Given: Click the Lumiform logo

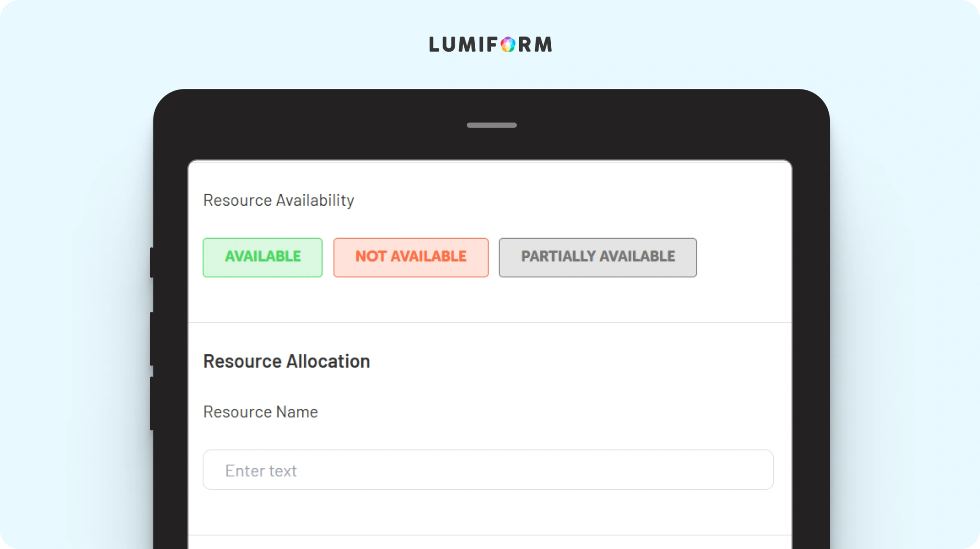Looking at the screenshot, I should coord(490,44).
